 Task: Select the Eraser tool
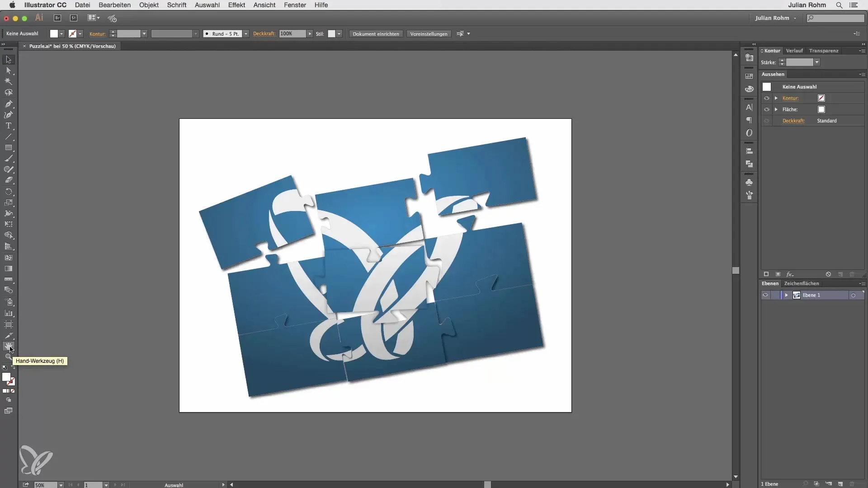(9, 180)
